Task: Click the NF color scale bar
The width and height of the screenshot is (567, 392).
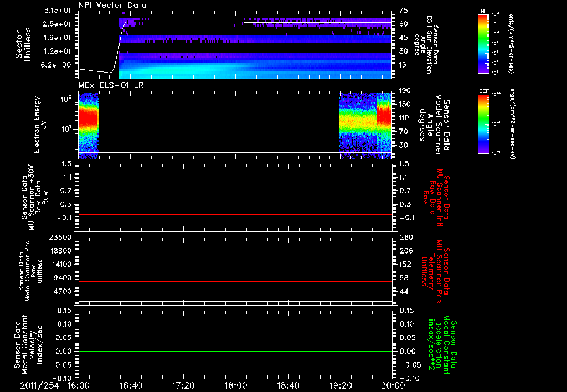Action: click(484, 43)
